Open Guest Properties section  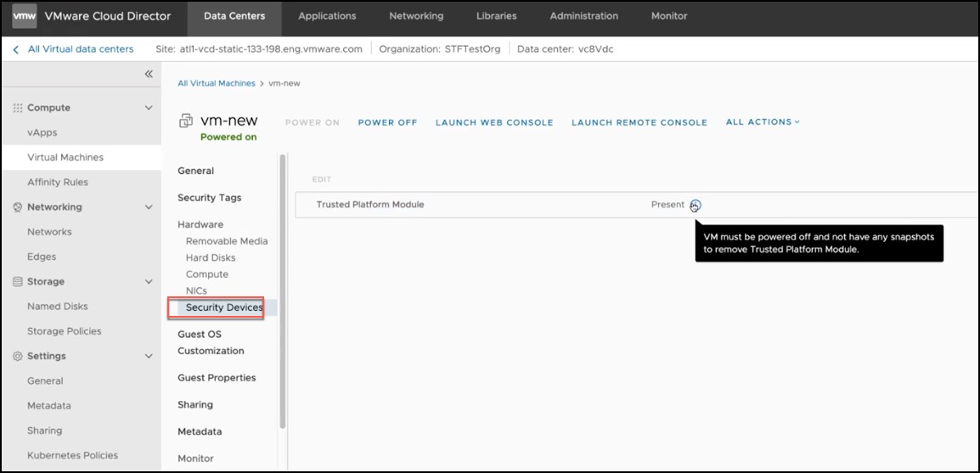pyautogui.click(x=217, y=377)
